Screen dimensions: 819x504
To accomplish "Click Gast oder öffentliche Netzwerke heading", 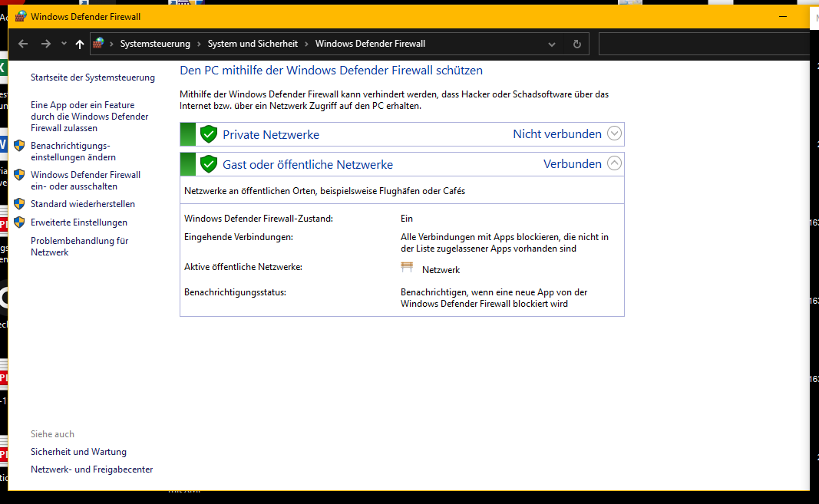I will 308,164.
